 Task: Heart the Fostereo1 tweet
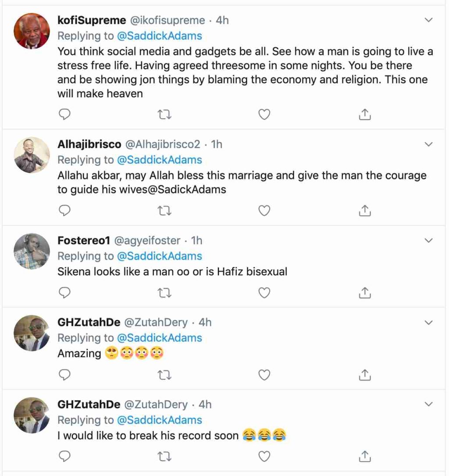pyautogui.click(x=264, y=293)
